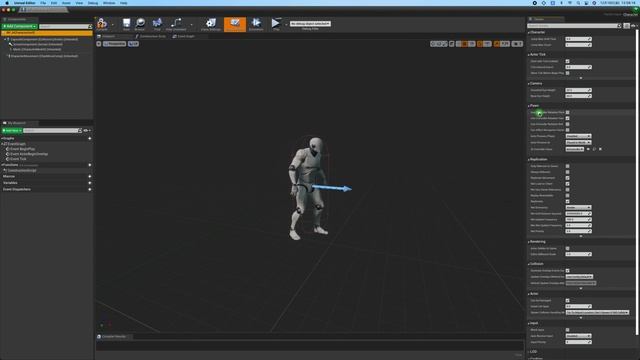
Task: Click the plus icon beside Event Dispatchers
Action: tap(90, 189)
